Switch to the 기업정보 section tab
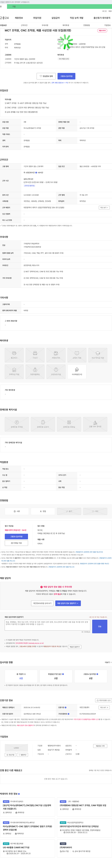Image resolution: width=112 pixels, height=868 pixels. click(x=107, y=25)
